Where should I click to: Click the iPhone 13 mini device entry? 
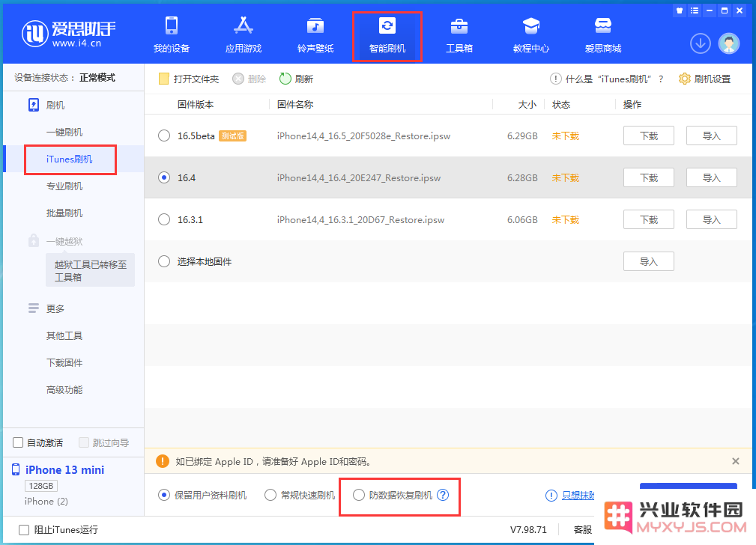click(x=64, y=470)
